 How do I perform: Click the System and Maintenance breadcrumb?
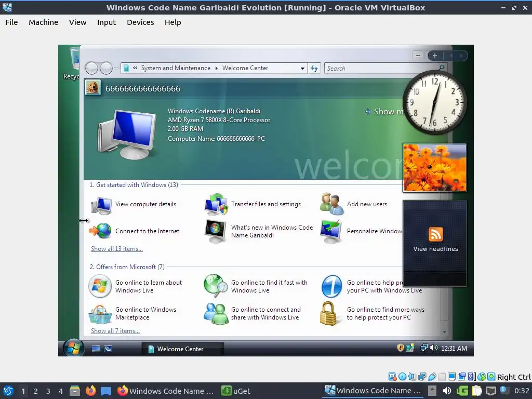176,68
